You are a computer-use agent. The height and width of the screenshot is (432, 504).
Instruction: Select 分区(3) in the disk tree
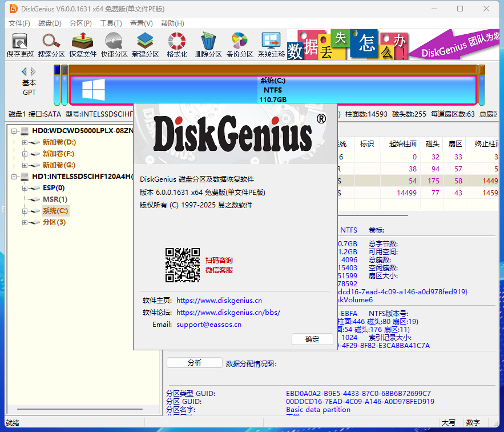click(54, 222)
